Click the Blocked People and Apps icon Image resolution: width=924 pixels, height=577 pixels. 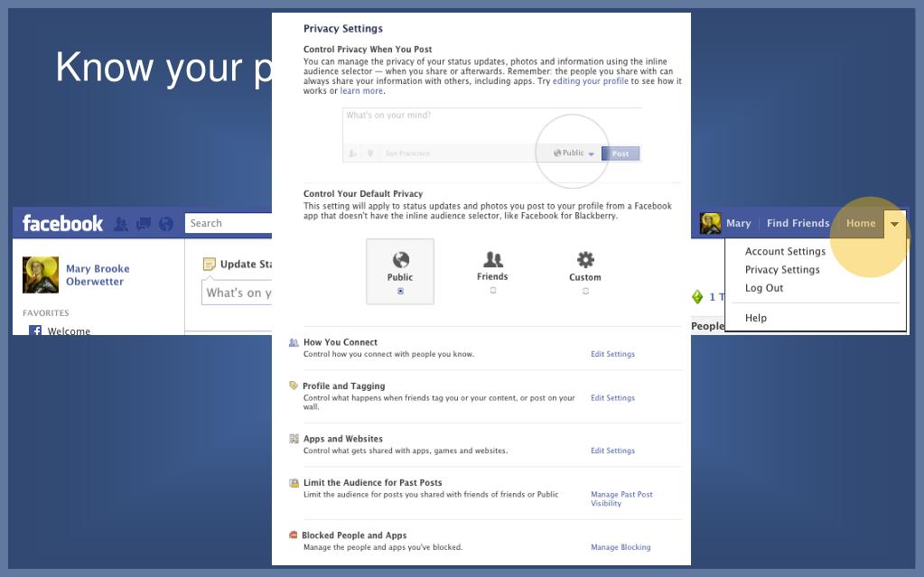point(294,535)
